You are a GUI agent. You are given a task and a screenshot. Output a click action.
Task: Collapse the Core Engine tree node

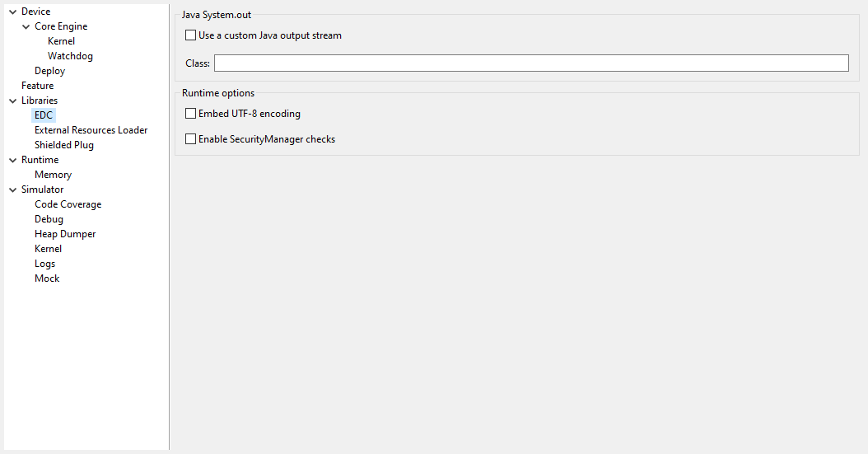pos(26,26)
